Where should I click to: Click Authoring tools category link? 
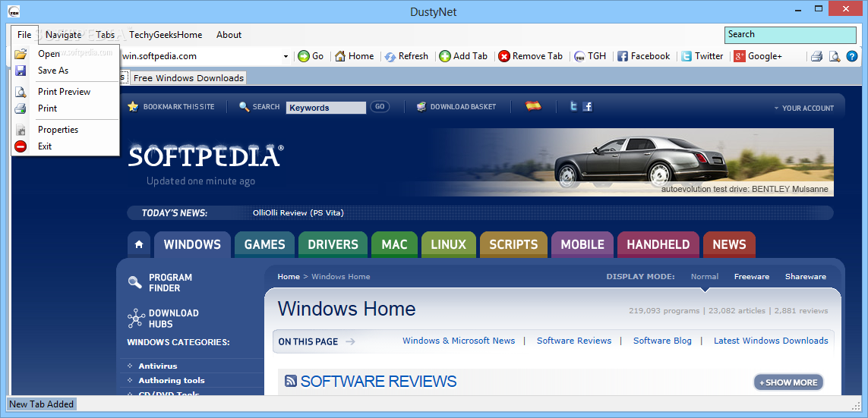point(172,380)
